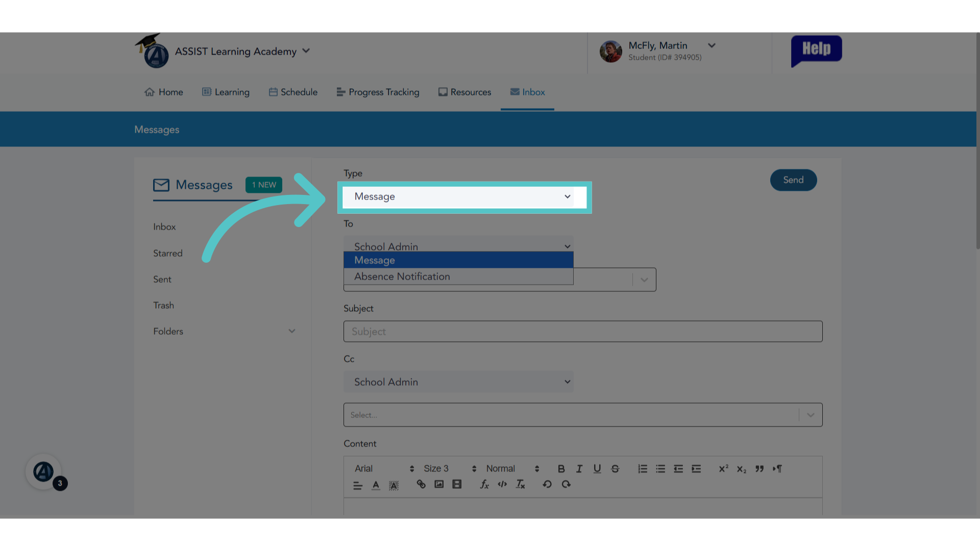Screen dimensions: 980x551
Task: Apply strikethrough formatting to text
Action: click(x=615, y=468)
